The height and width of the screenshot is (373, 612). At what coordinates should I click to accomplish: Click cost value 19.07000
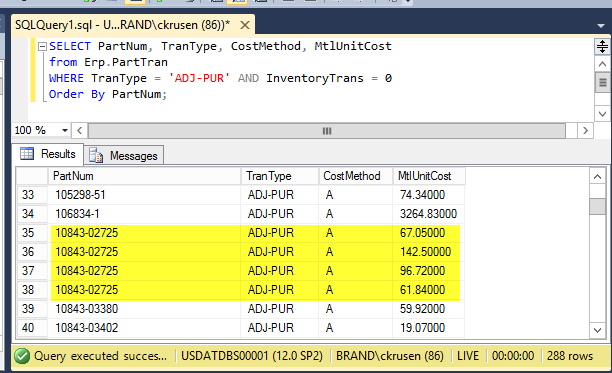(428, 328)
